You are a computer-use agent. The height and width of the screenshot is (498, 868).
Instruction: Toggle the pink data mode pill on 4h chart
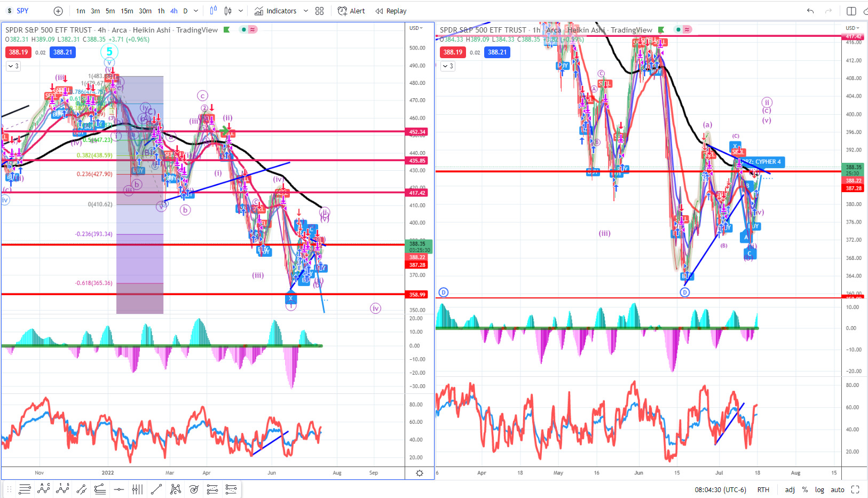[x=252, y=29]
